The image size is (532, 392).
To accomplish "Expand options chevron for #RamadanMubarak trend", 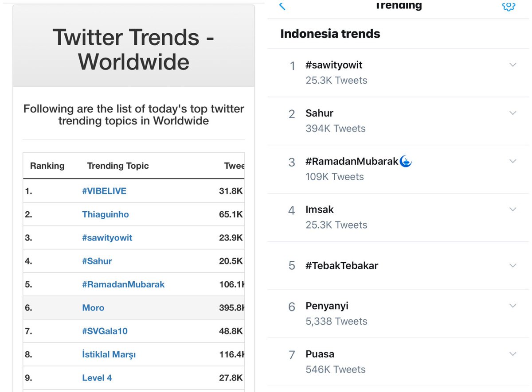I will pyautogui.click(x=513, y=161).
